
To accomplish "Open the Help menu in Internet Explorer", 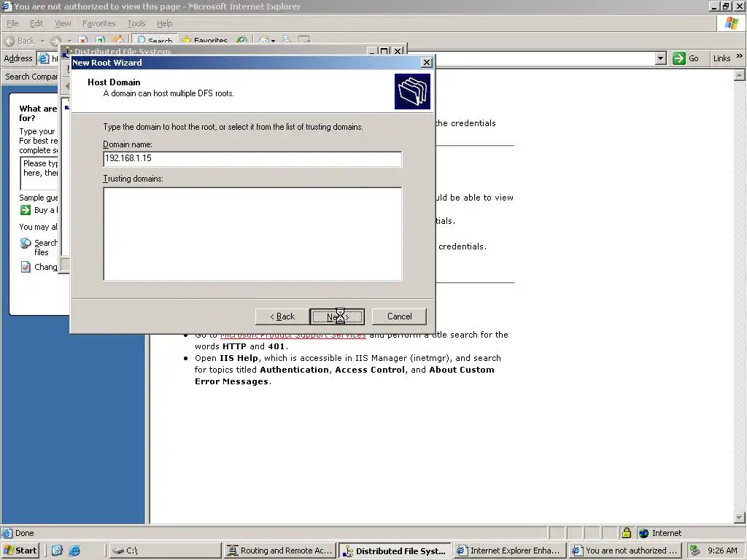I will [164, 23].
